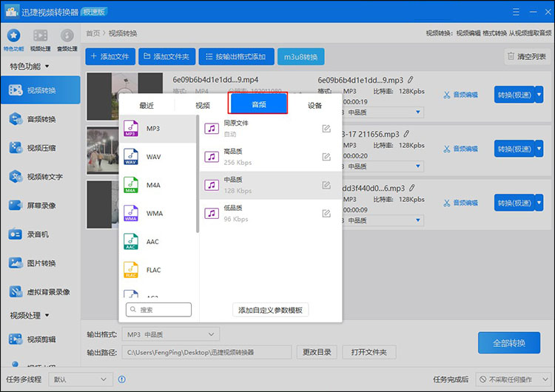Open 音频编辑 for 3-17 211656.mp3
Image resolution: width=555 pixels, height=392 pixels.
460,149
